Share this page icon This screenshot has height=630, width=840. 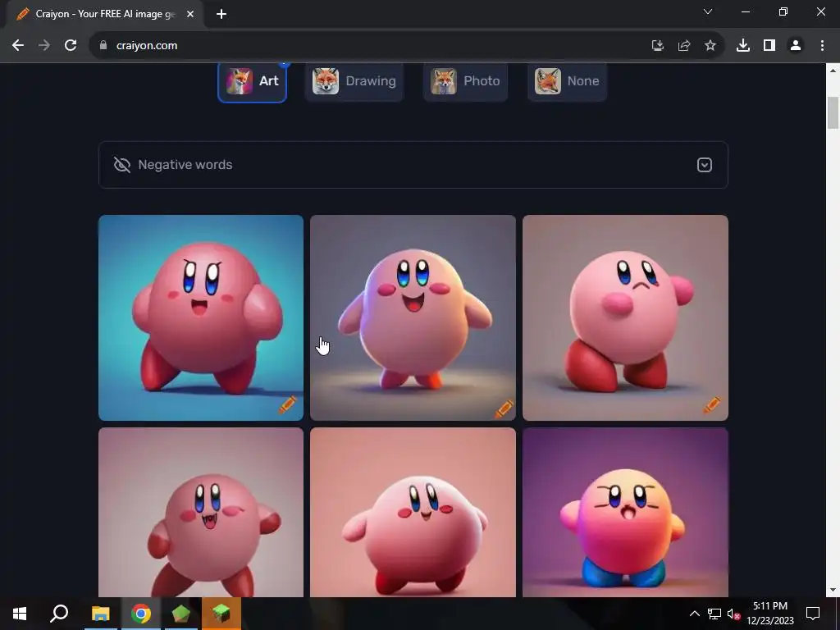[x=683, y=46]
